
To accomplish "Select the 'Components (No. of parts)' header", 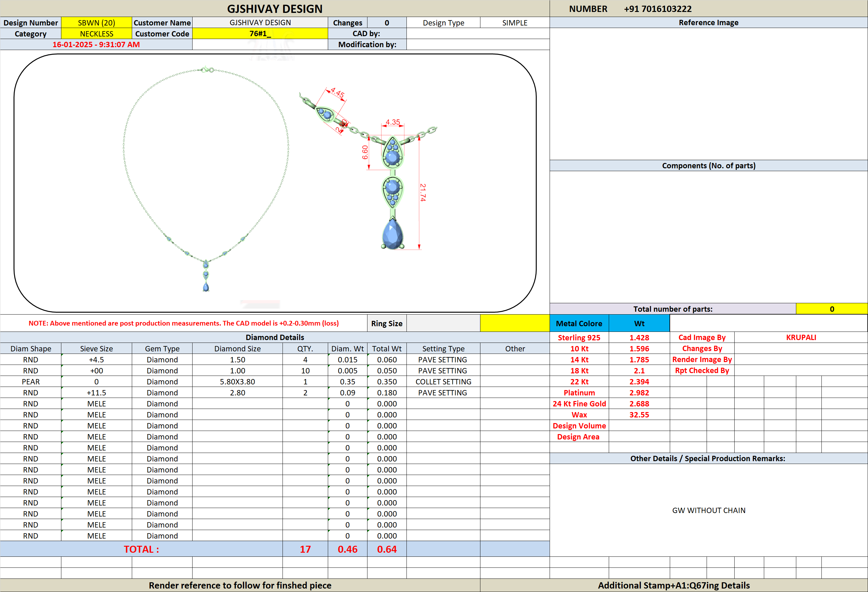I will click(x=708, y=165).
